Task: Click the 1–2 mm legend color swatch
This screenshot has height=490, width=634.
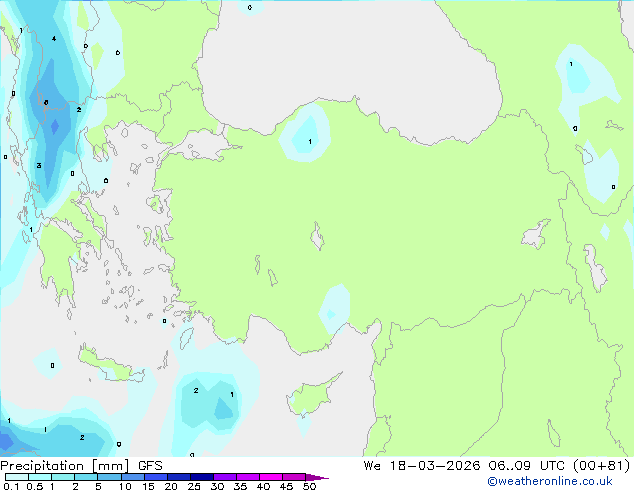Action: (x=63, y=477)
